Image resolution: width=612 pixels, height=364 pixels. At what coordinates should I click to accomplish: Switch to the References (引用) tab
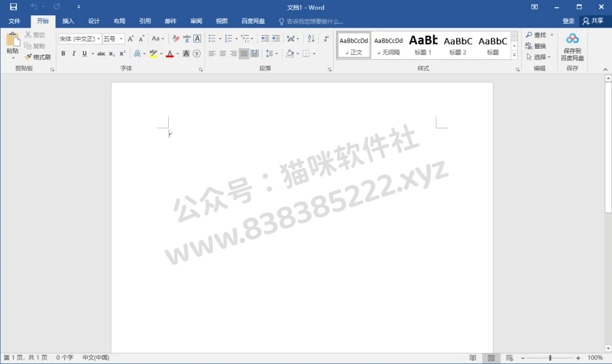[x=145, y=21]
